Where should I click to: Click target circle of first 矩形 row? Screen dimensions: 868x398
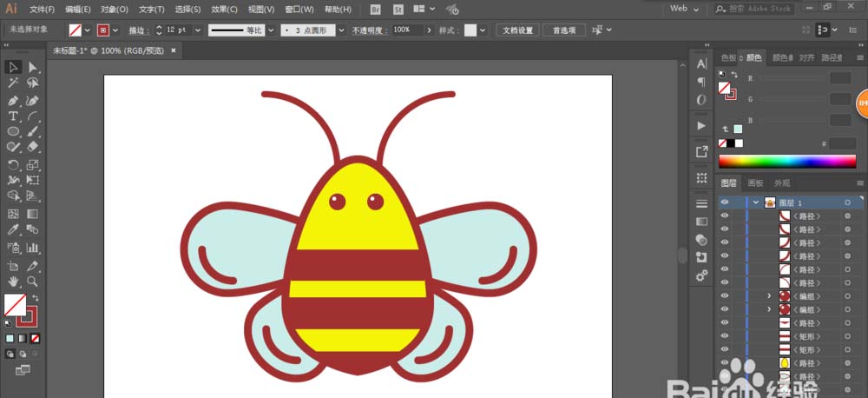tap(847, 336)
